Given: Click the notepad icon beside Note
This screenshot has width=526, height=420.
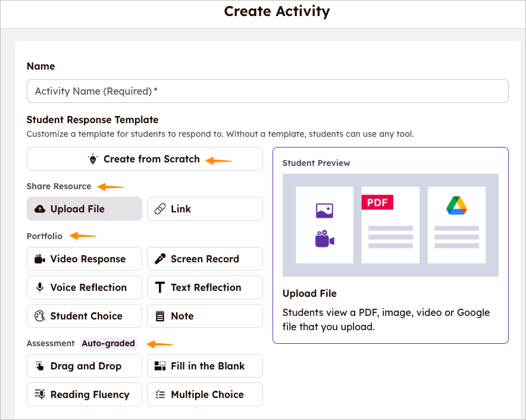Looking at the screenshot, I should point(159,316).
